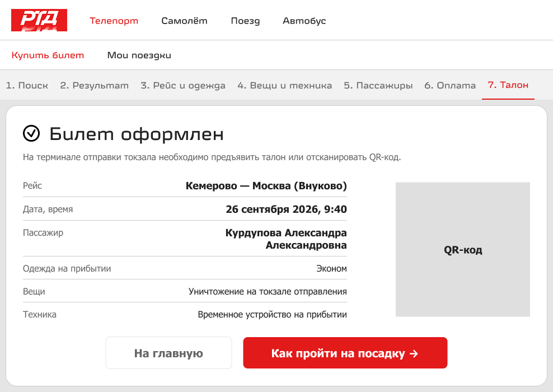Screen dimensions: 553x392
Task: Click the terminal instruction sentence about QR-код
Action: click(212, 157)
